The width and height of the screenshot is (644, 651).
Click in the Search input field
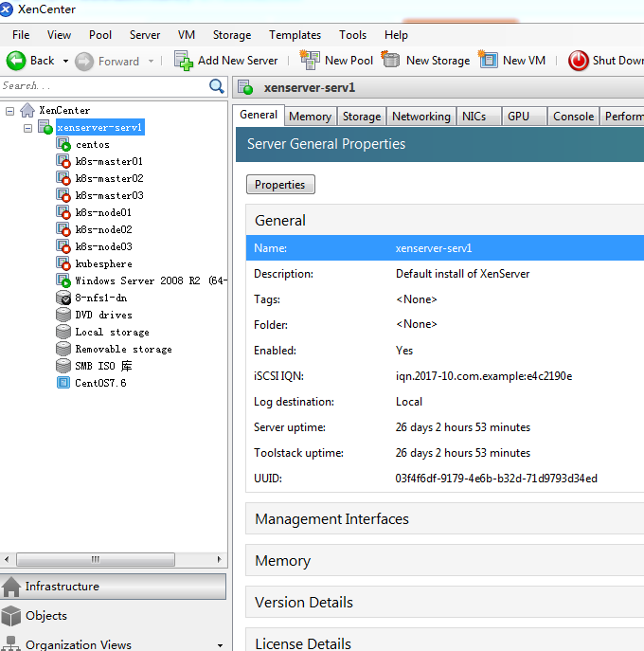(104, 86)
